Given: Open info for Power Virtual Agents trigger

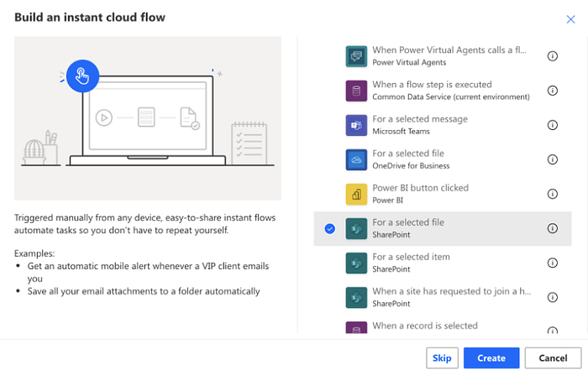Looking at the screenshot, I should coord(553,56).
